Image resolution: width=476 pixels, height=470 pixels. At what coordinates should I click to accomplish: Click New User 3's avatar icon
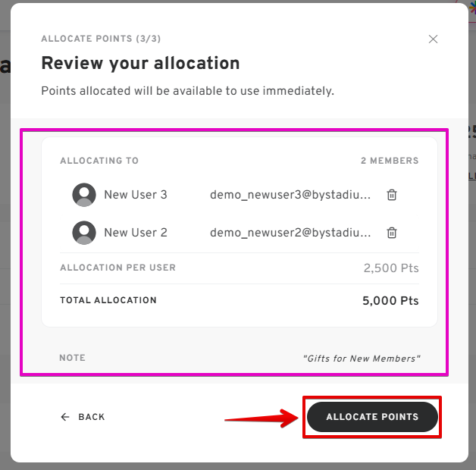pos(84,195)
